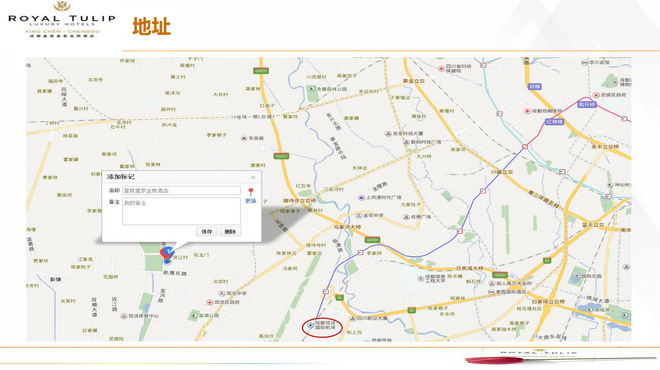Click the 成都信息工程大学 campus icon
Viewport: 660px width, 370px height.
click(420, 278)
